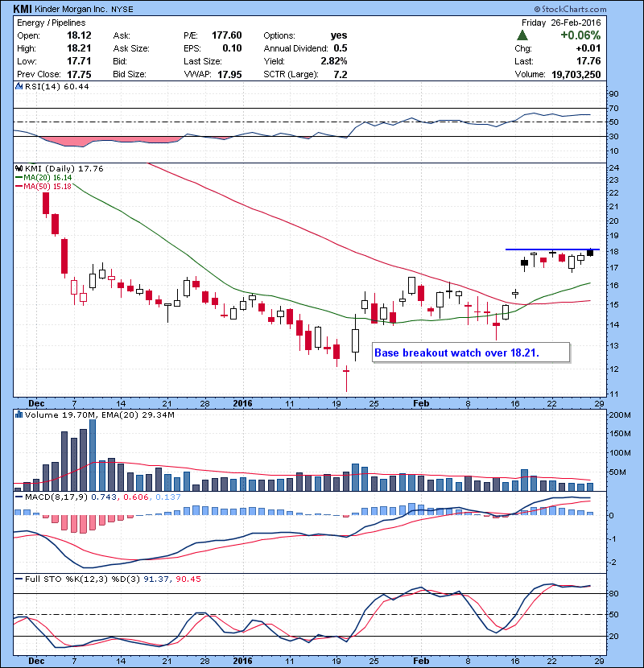Click the Open value 18.12
The height and width of the screenshot is (668, 644).
[79, 35]
